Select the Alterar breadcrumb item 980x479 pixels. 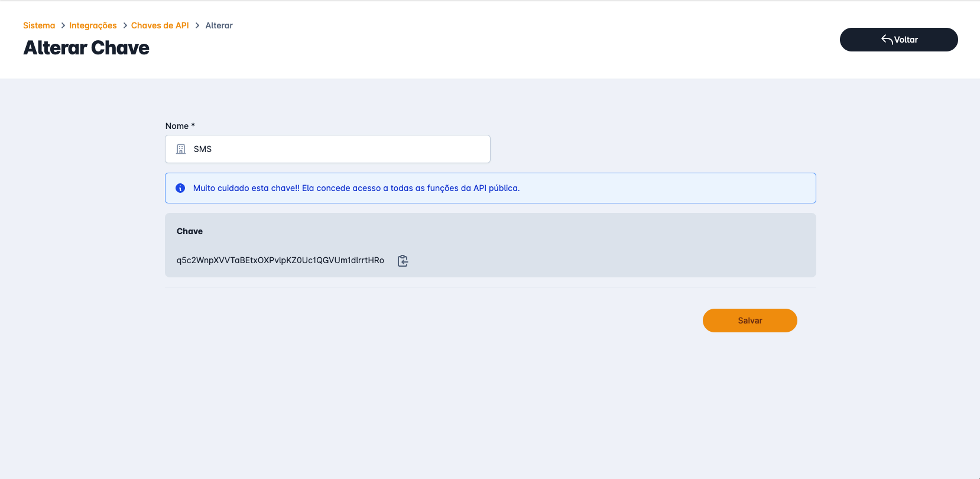[x=219, y=25]
